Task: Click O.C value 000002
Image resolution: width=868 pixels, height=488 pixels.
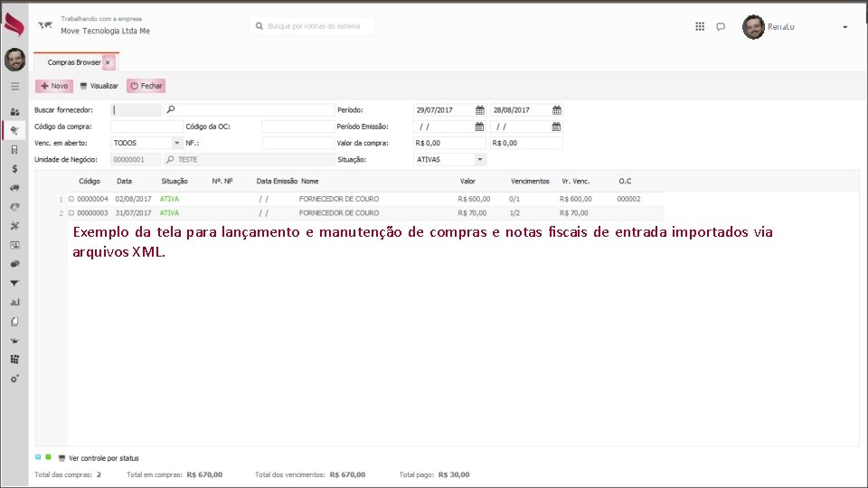Action: point(629,199)
